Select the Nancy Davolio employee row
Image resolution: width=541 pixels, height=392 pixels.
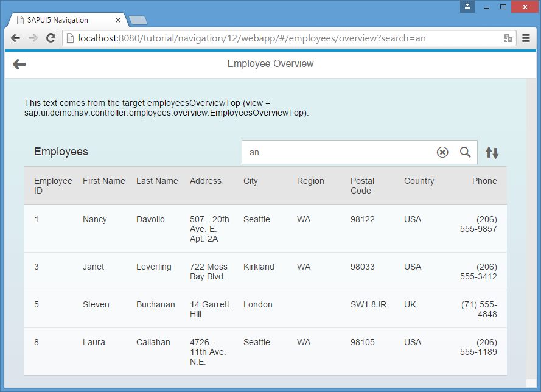point(265,228)
